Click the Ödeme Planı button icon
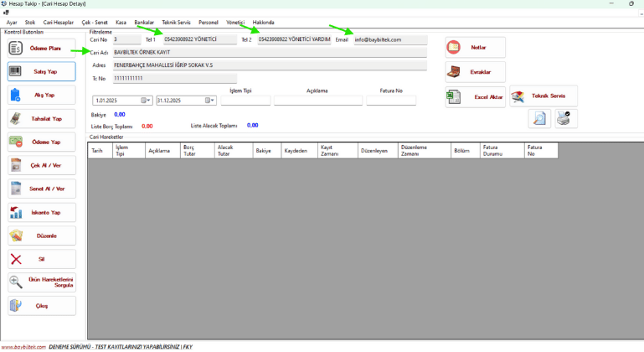Screen dimensions: 644x352 (15, 49)
